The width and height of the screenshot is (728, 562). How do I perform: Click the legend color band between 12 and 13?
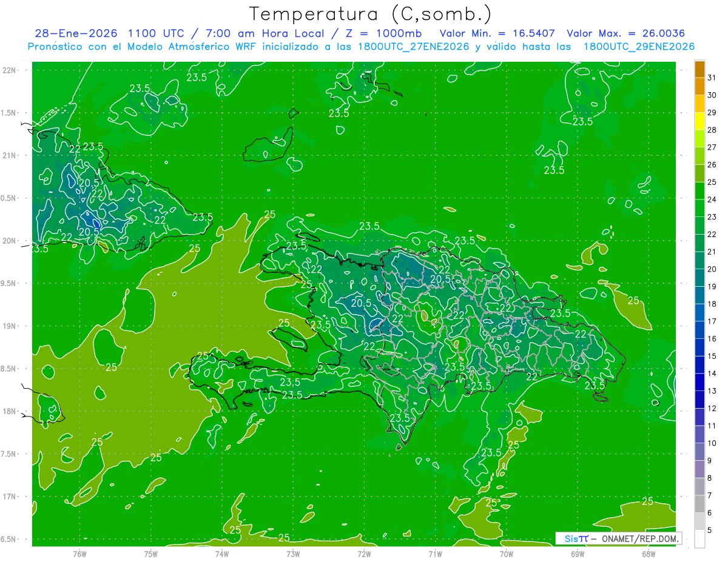tap(699, 400)
